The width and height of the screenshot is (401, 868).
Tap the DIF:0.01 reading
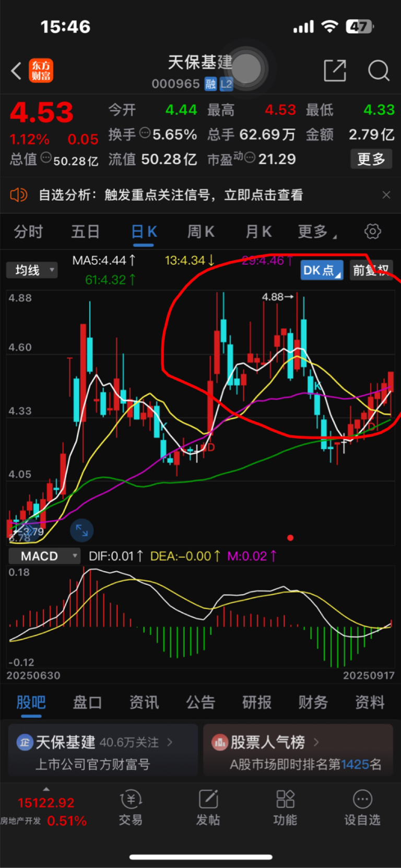[x=116, y=556]
